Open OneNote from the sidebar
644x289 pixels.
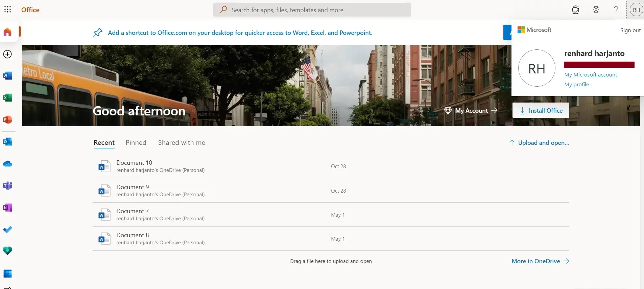7,208
